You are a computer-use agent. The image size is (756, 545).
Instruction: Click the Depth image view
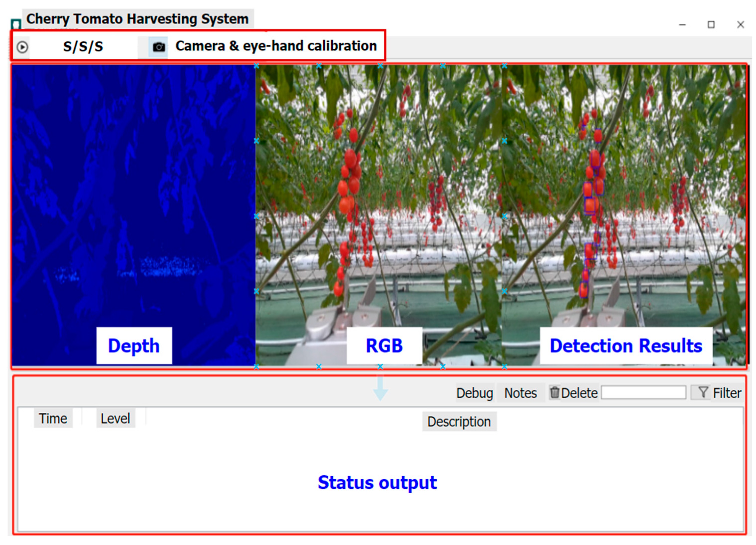133,200
